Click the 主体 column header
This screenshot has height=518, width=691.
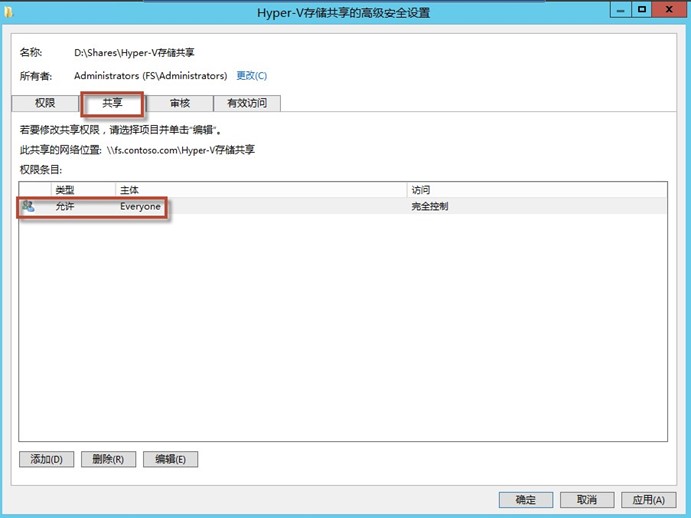(261, 190)
